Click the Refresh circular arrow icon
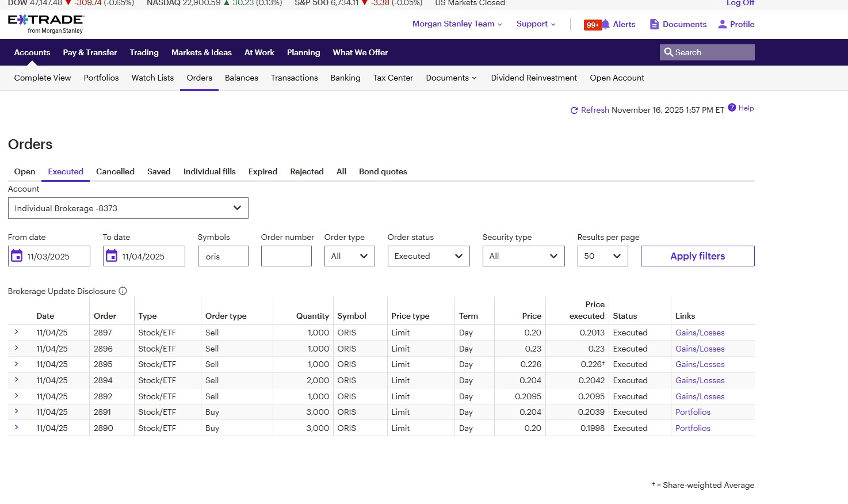848x504 pixels. [574, 110]
